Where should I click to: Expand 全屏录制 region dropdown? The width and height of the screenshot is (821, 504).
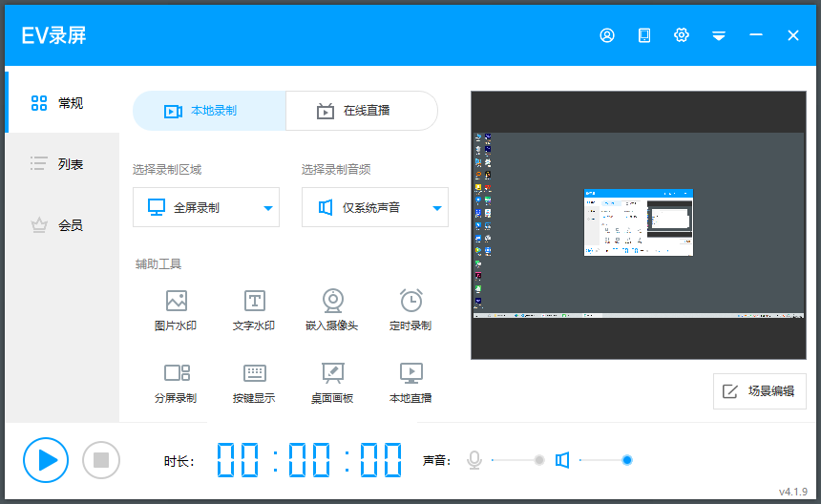click(x=206, y=207)
